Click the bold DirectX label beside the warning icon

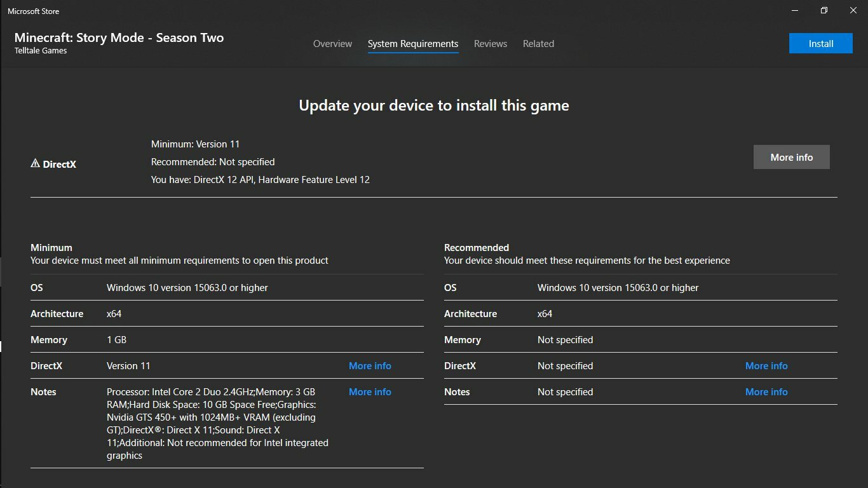[59, 164]
